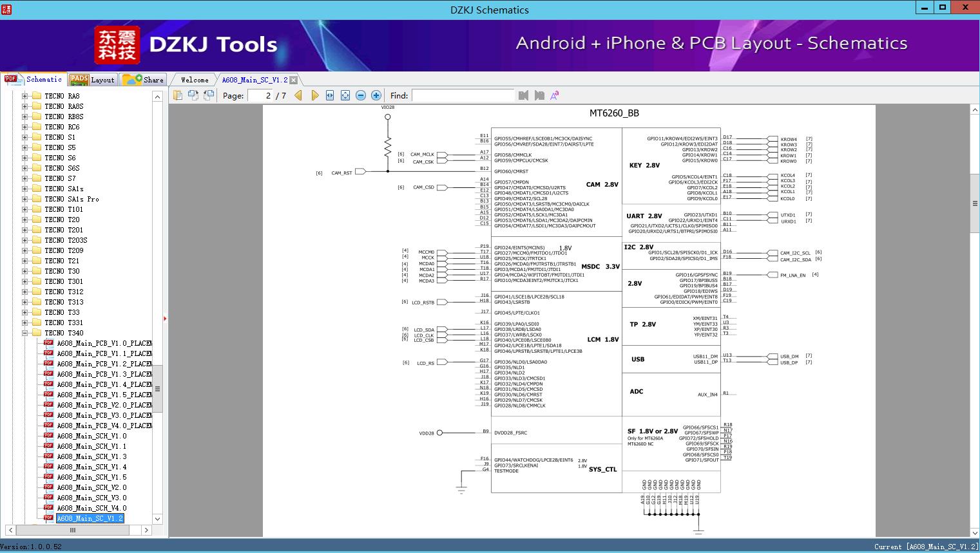Zoom out of the schematic
Image resolution: width=980 pixels, height=553 pixels.
pos(361,95)
